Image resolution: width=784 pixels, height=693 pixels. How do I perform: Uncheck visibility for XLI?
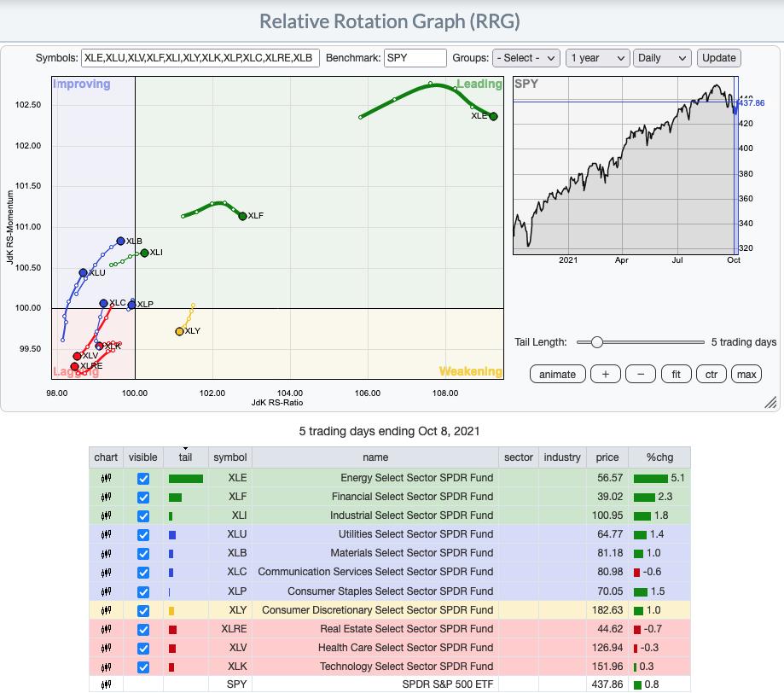143,515
